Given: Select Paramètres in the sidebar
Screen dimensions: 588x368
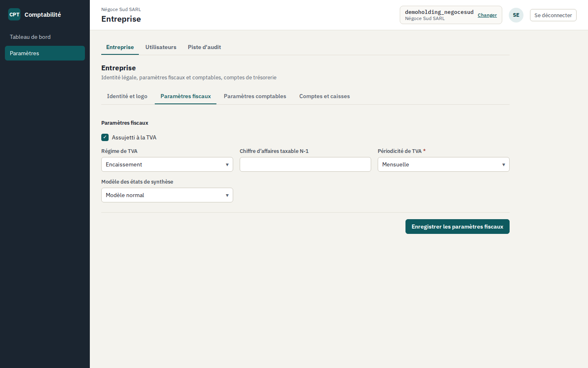Looking at the screenshot, I should point(45,53).
